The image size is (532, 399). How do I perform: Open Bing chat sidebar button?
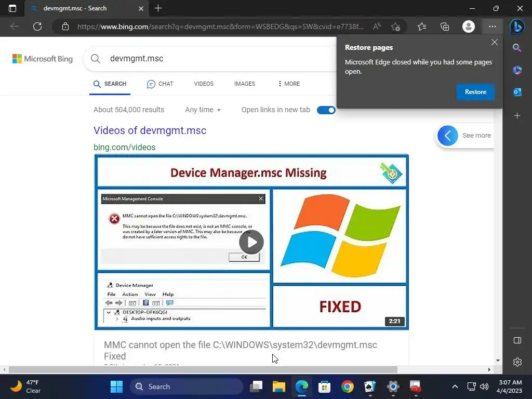[x=517, y=26]
